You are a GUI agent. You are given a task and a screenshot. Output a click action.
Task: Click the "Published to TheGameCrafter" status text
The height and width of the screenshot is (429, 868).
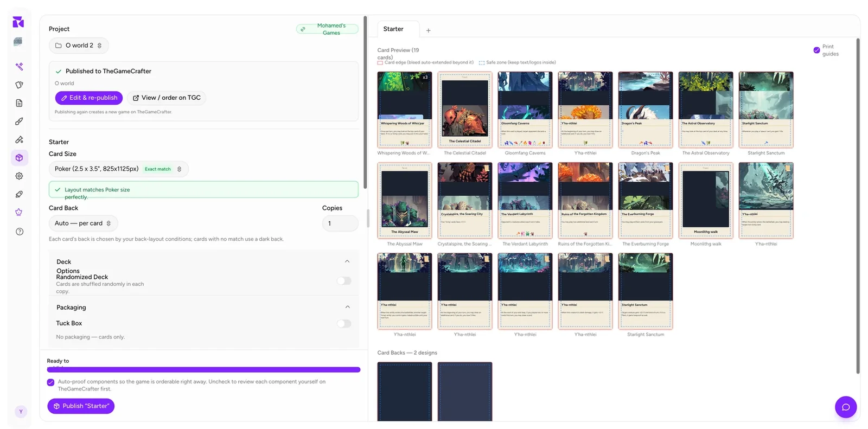[x=108, y=71]
